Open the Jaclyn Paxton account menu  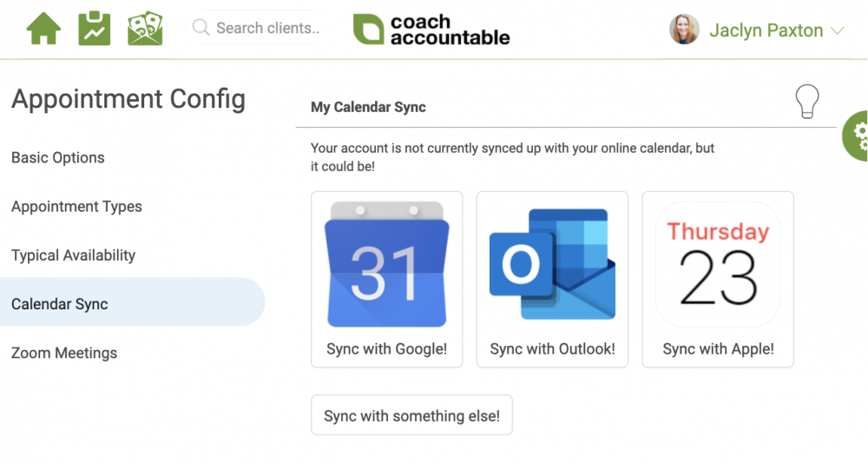click(x=766, y=30)
